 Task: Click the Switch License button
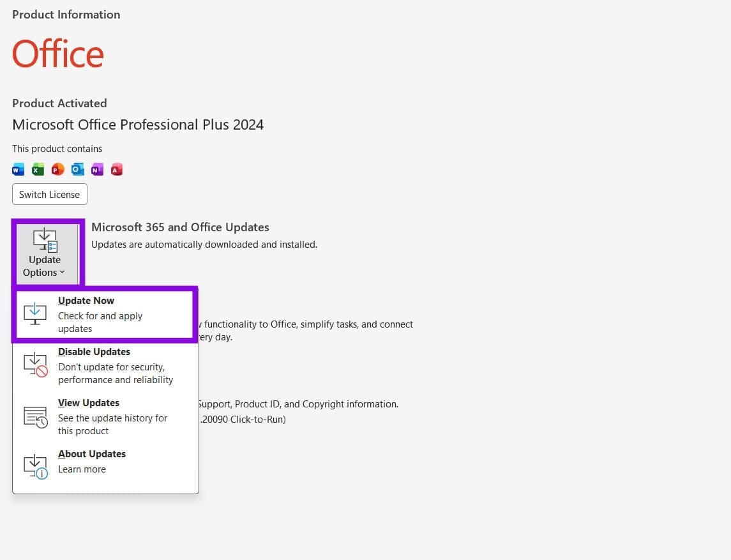49,195
